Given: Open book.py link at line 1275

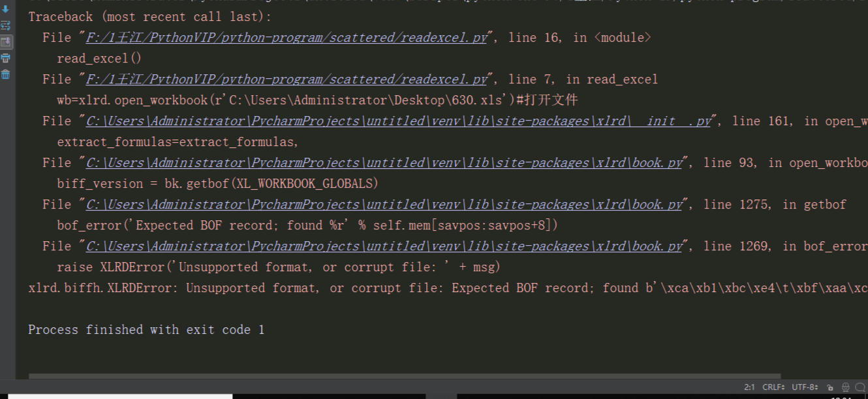Looking at the screenshot, I should pos(384,205).
